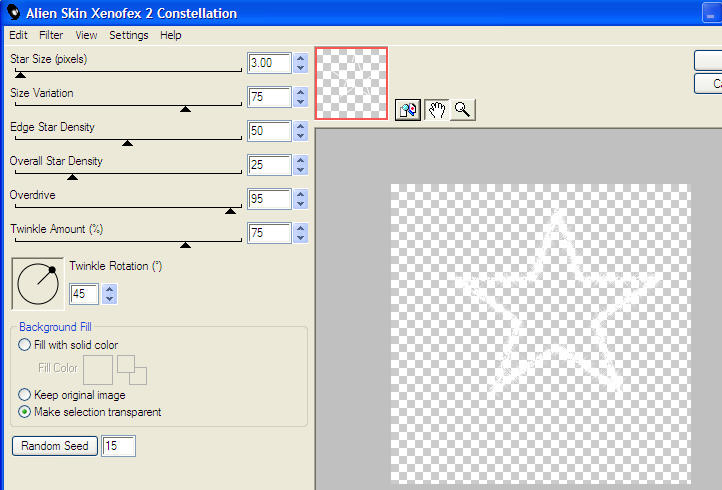The width and height of the screenshot is (722, 490).
Task: Open the Filter menu
Action: [51, 35]
